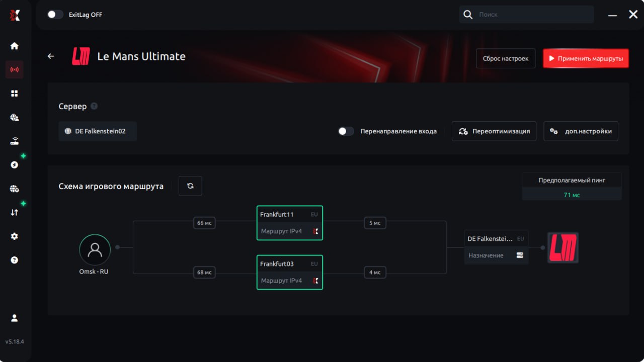The image size is (644, 362).
Task: Click the 5 мс latency badge
Action: pos(375,223)
